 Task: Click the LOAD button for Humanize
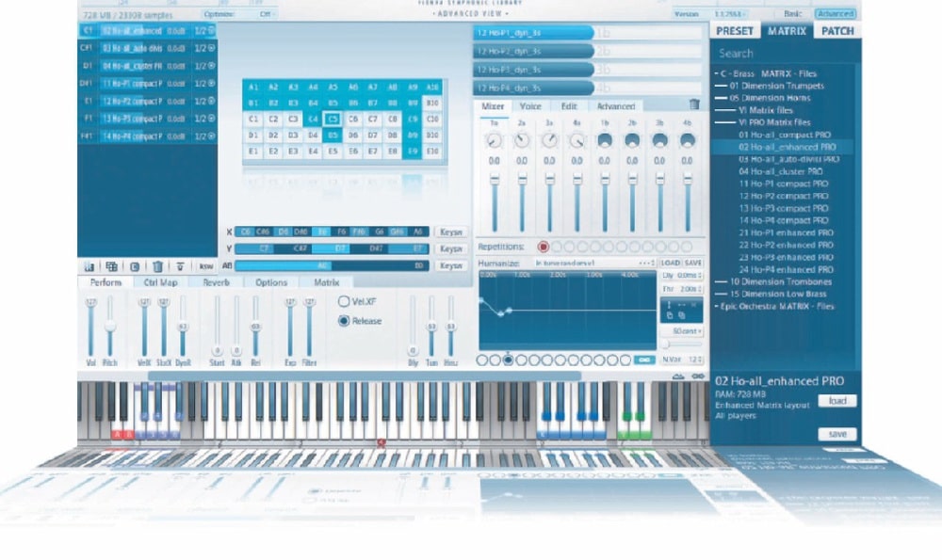tap(671, 263)
